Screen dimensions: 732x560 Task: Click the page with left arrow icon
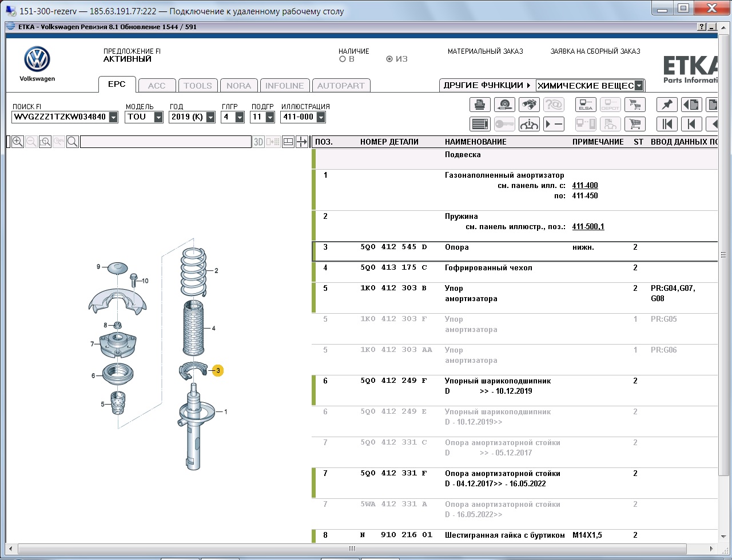(691, 105)
